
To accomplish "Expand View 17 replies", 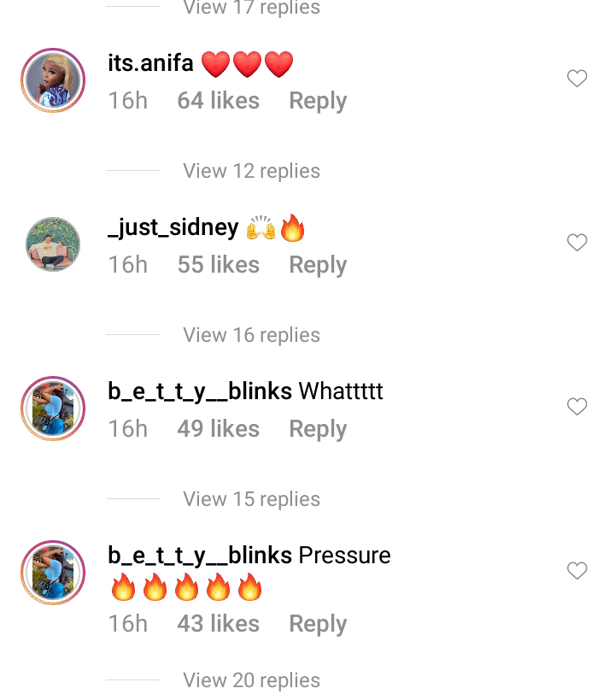I will [x=251, y=7].
